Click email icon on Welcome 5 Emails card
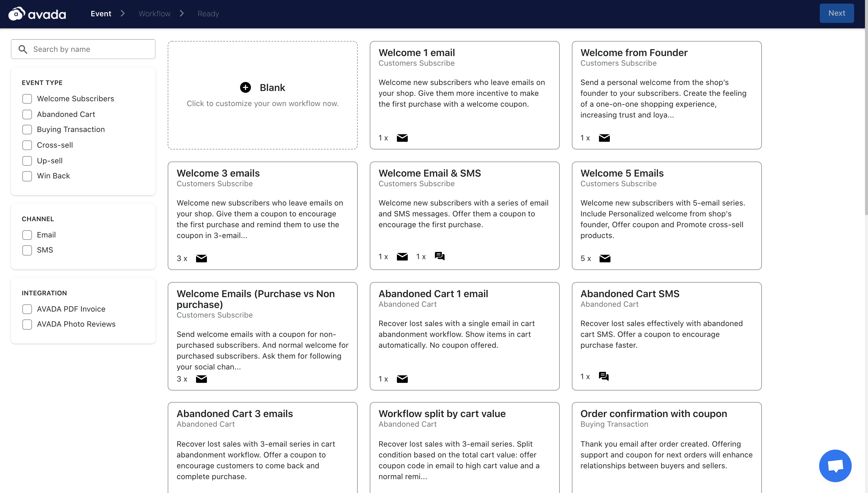This screenshot has height=493, width=868. (604, 258)
